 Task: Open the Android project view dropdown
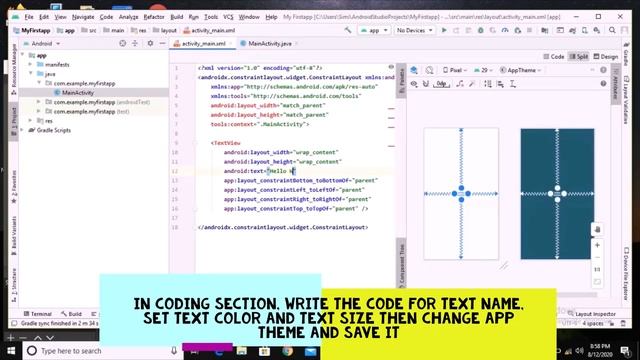[x=42, y=43]
